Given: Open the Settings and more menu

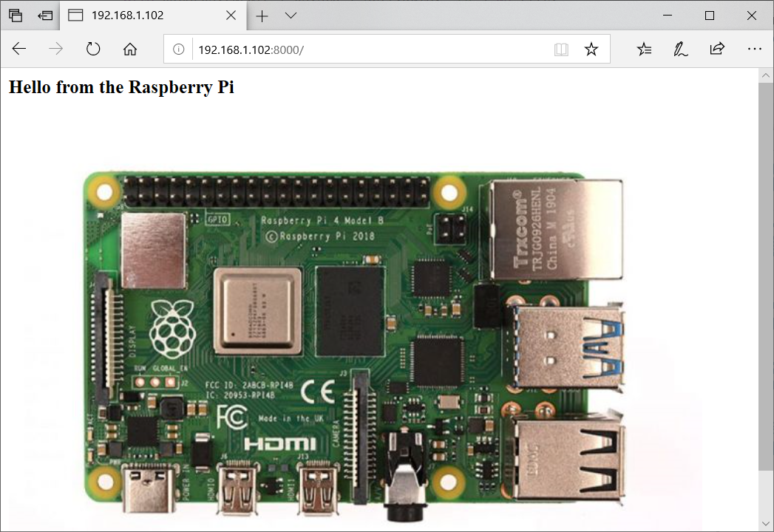Looking at the screenshot, I should 755,49.
